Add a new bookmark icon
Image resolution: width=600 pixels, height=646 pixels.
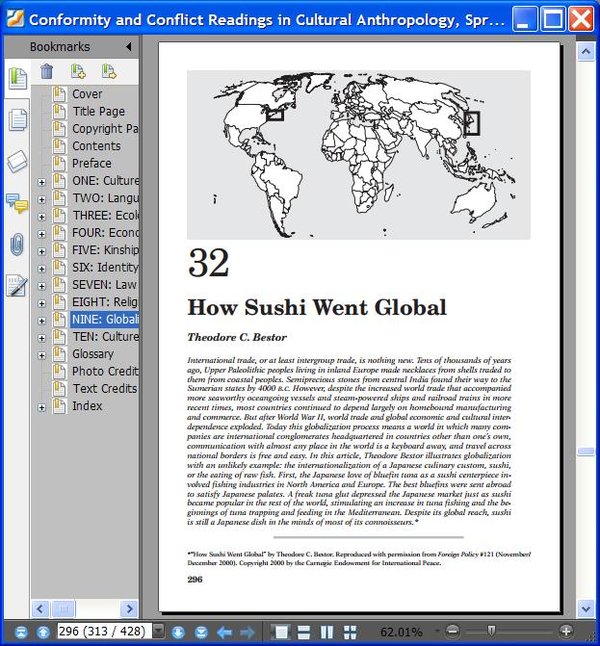(78, 71)
